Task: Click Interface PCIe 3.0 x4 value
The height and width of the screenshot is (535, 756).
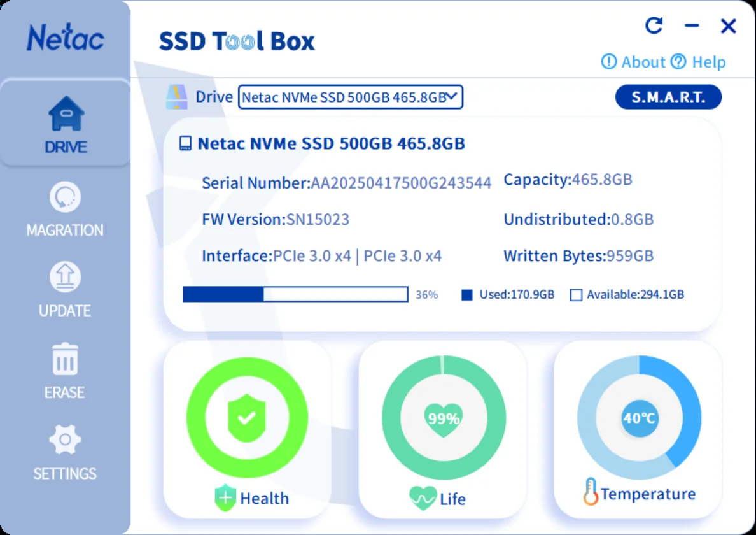Action: [x=357, y=255]
